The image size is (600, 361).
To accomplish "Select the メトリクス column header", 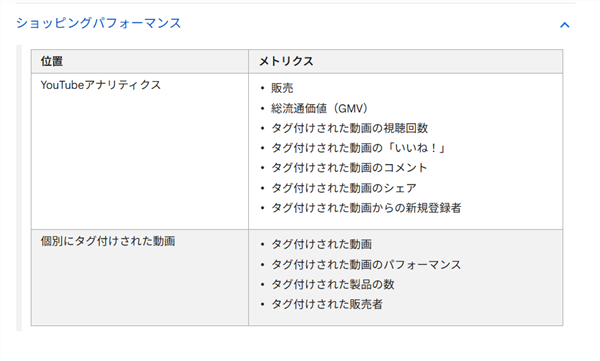I will [286, 61].
